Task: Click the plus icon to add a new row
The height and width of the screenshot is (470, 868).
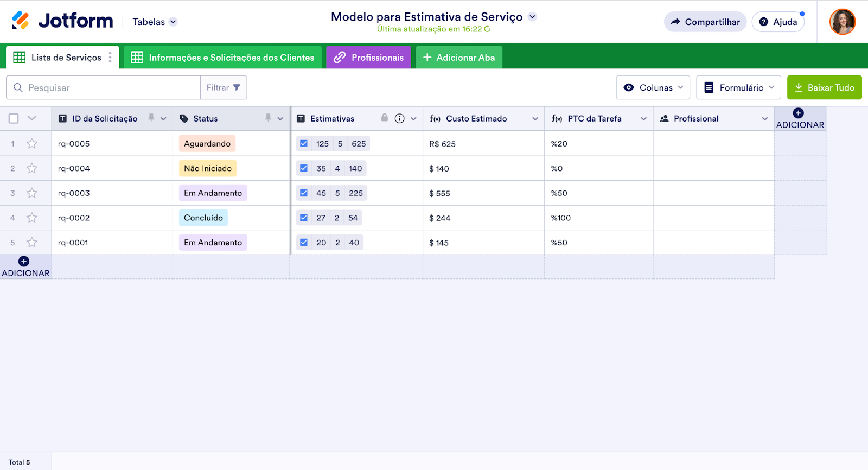Action: [24, 261]
